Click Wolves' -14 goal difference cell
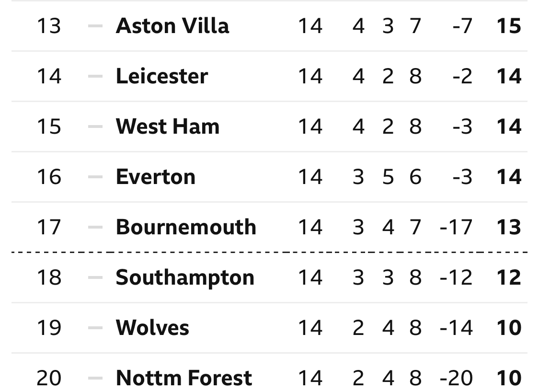This screenshot has height=392, width=539. [456, 328]
